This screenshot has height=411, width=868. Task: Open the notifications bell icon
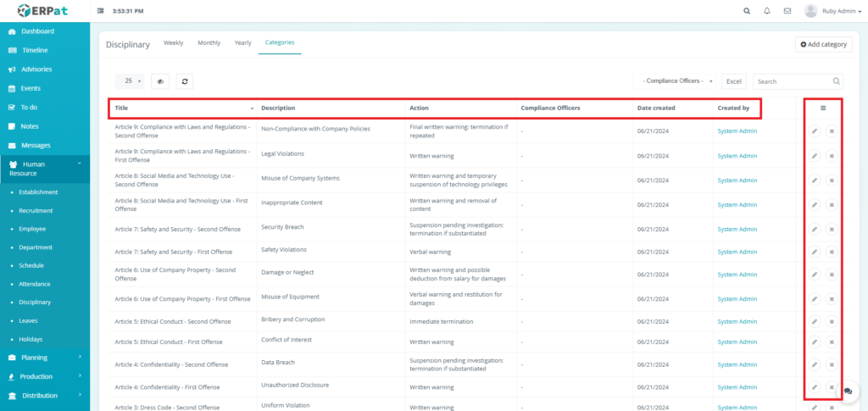pos(767,11)
